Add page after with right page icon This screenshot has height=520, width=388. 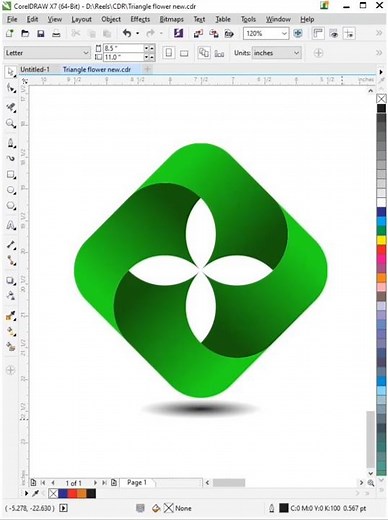click(x=114, y=482)
